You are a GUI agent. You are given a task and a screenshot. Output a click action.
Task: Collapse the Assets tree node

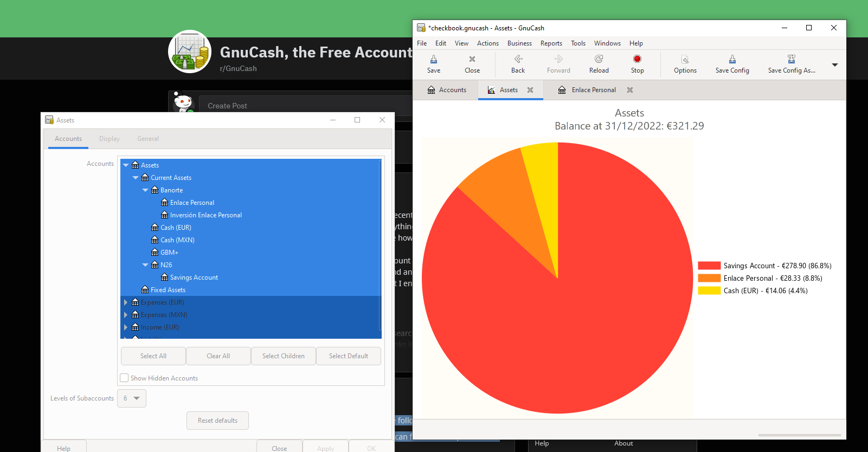pyautogui.click(x=126, y=165)
